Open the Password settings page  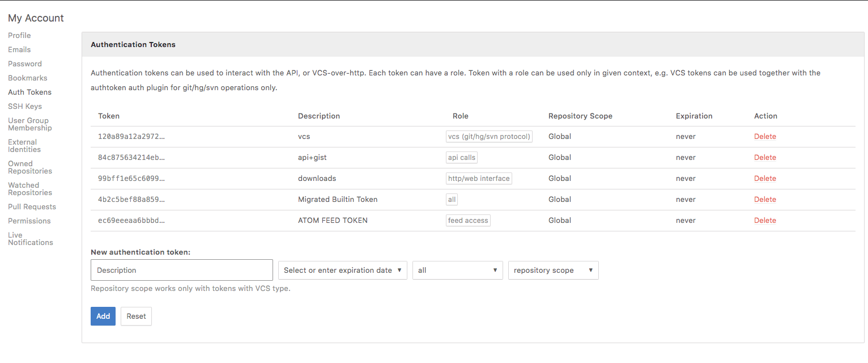click(x=25, y=64)
